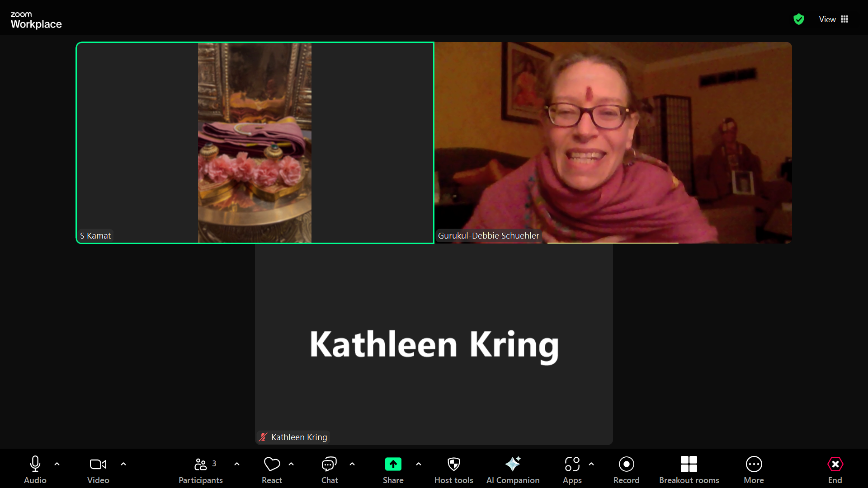This screenshot has width=868, height=488.
Task: Expand video options chevron next to Video
Action: click(123, 464)
